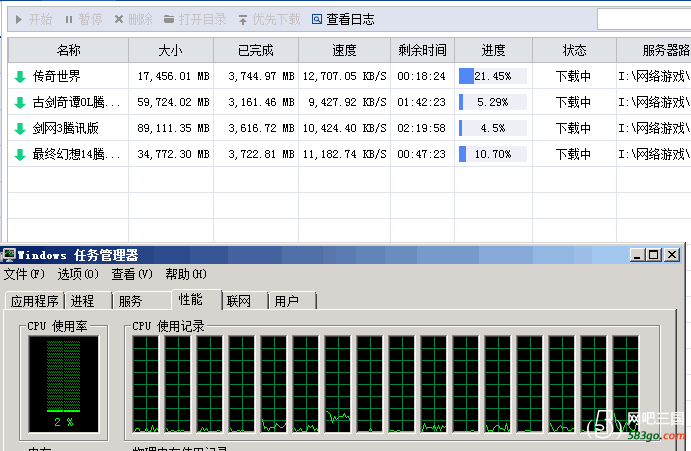The image size is (691, 451).
Task: Switch to the 联网 tab
Action: coord(245,301)
